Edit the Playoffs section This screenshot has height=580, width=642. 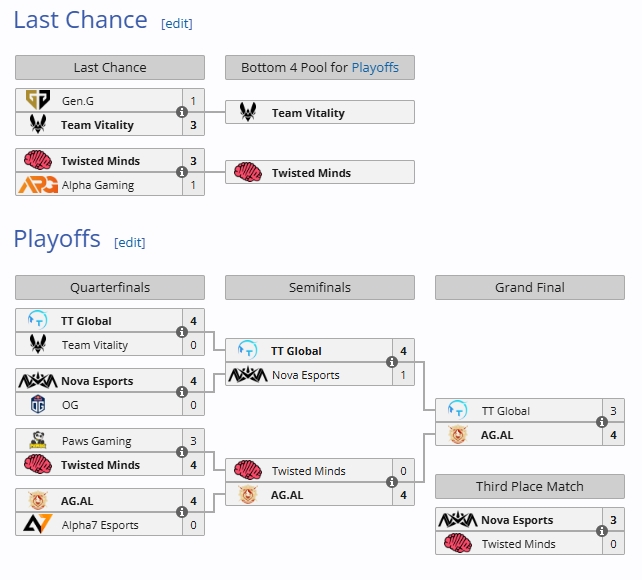130,242
